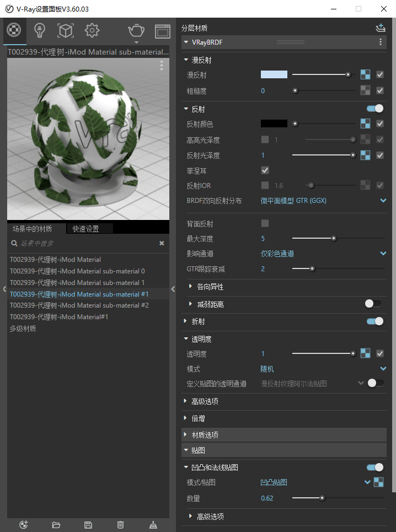Image resolution: width=396 pixels, height=532 pixels.
Task: Collapse the right panel with middle arrow
Action: [x=173, y=289]
